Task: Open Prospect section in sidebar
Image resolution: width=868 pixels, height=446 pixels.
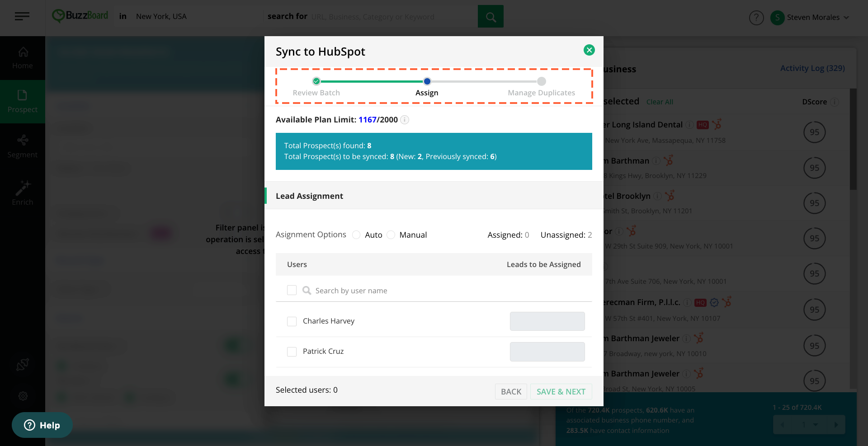Action: click(x=23, y=102)
